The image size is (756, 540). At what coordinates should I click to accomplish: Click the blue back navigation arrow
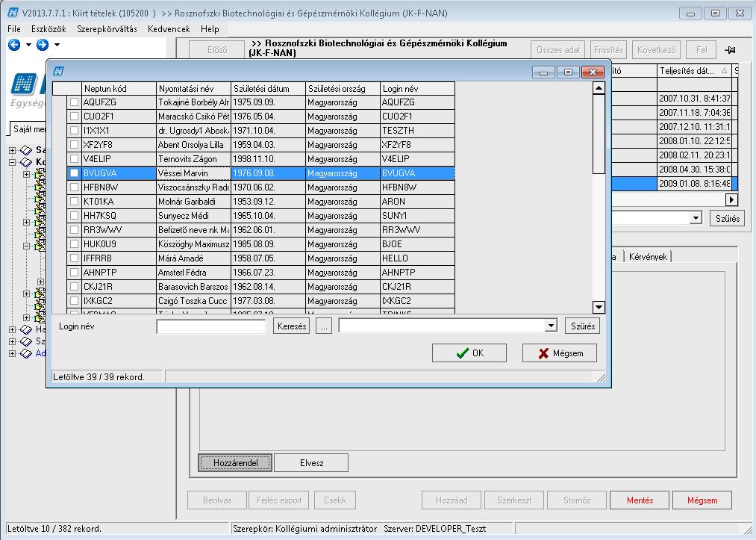[14, 45]
